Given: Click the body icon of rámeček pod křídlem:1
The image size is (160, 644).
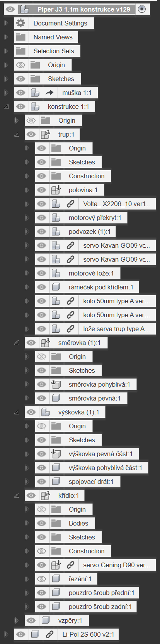Looking at the screenshot, I should click(56, 287).
